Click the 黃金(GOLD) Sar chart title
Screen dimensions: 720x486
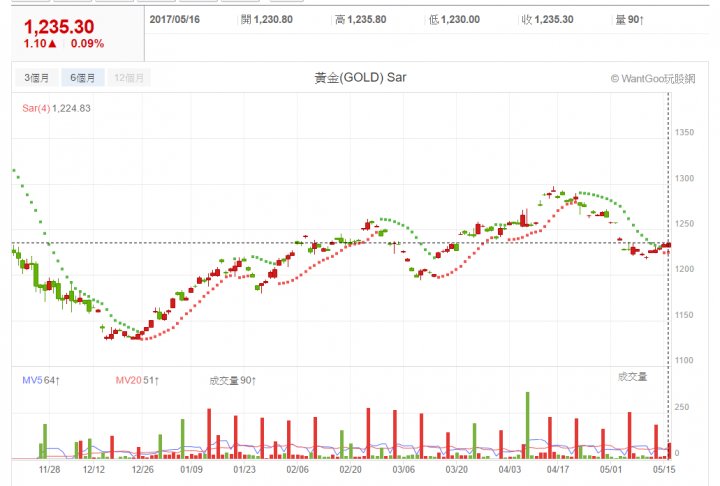pyautogui.click(x=360, y=77)
